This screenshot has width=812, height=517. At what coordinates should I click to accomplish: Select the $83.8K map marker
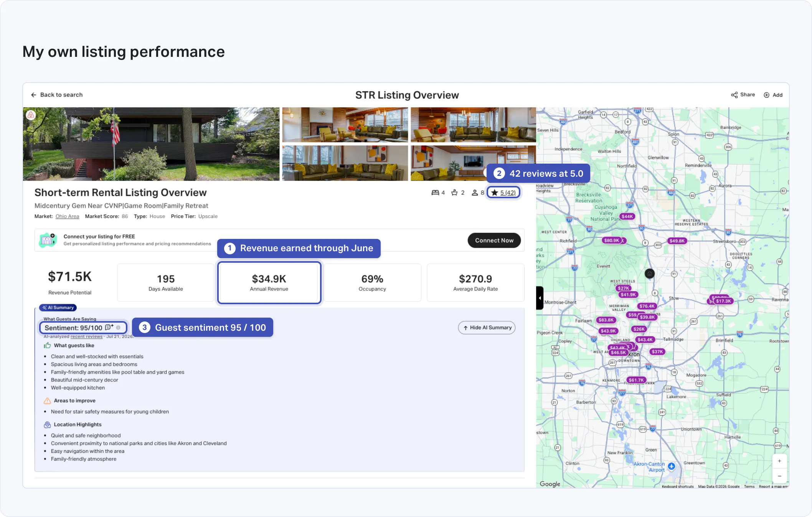606,320
